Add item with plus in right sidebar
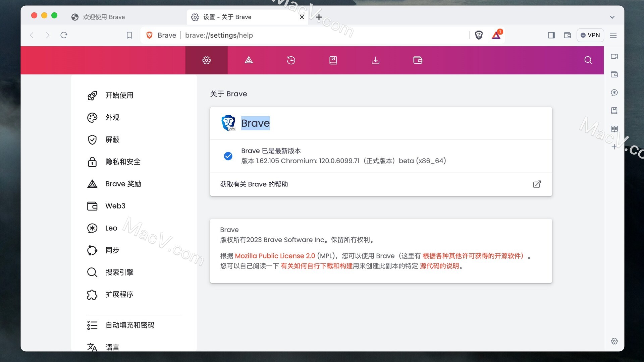This screenshot has height=362, width=644. click(x=614, y=147)
